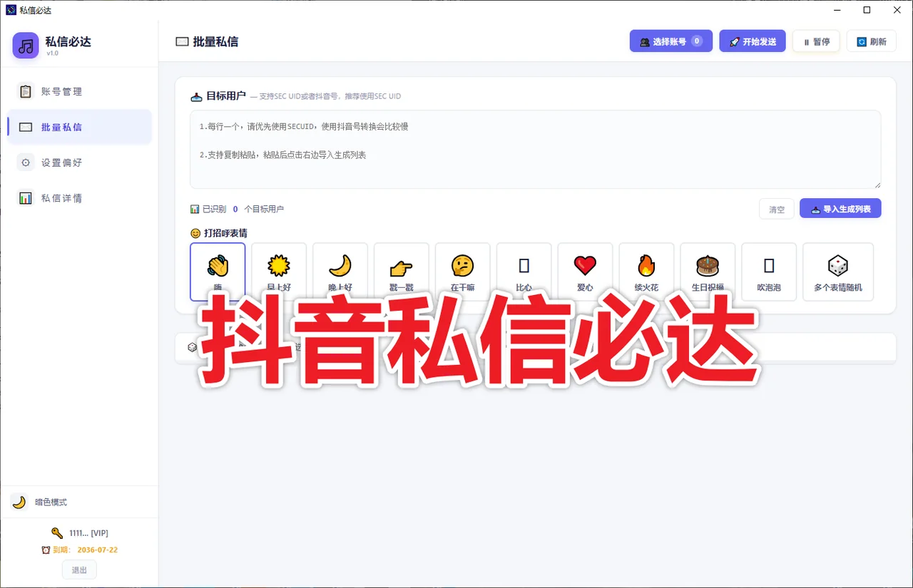Select the 续火花 flame emoji card
This screenshot has height=588, width=913.
(646, 272)
